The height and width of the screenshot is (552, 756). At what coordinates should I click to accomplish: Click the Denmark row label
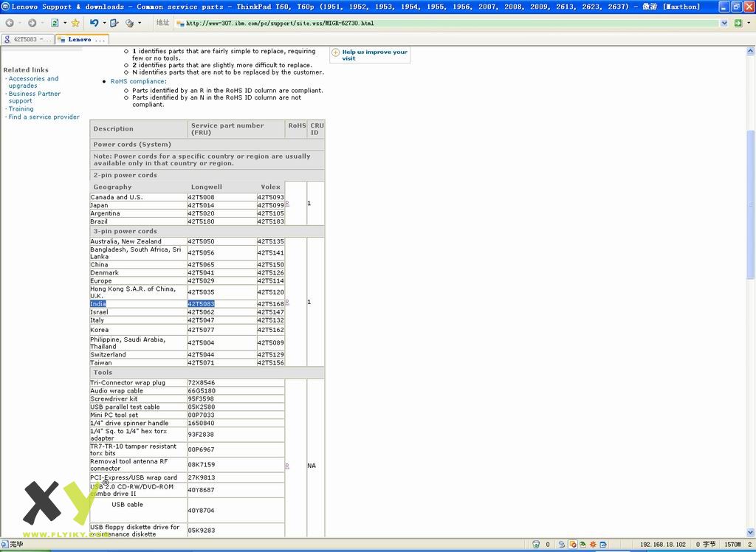104,273
